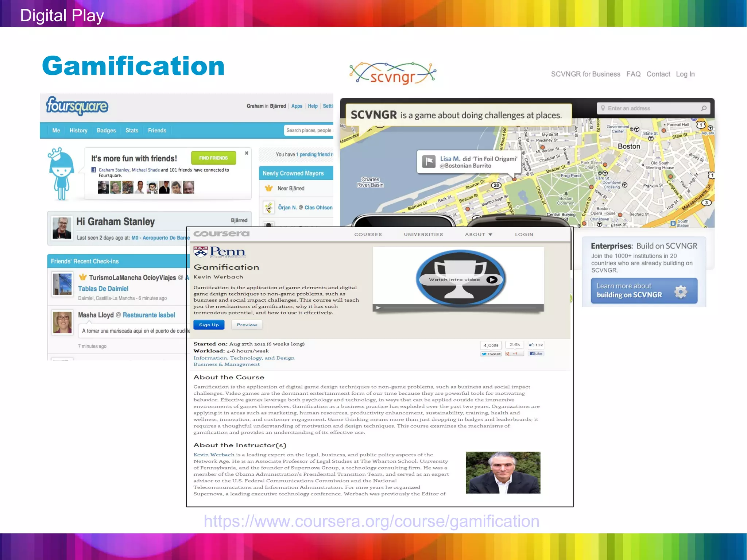This screenshot has width=747, height=560.
Task: Open the COURSES menu on Coursera
Action: [368, 235]
